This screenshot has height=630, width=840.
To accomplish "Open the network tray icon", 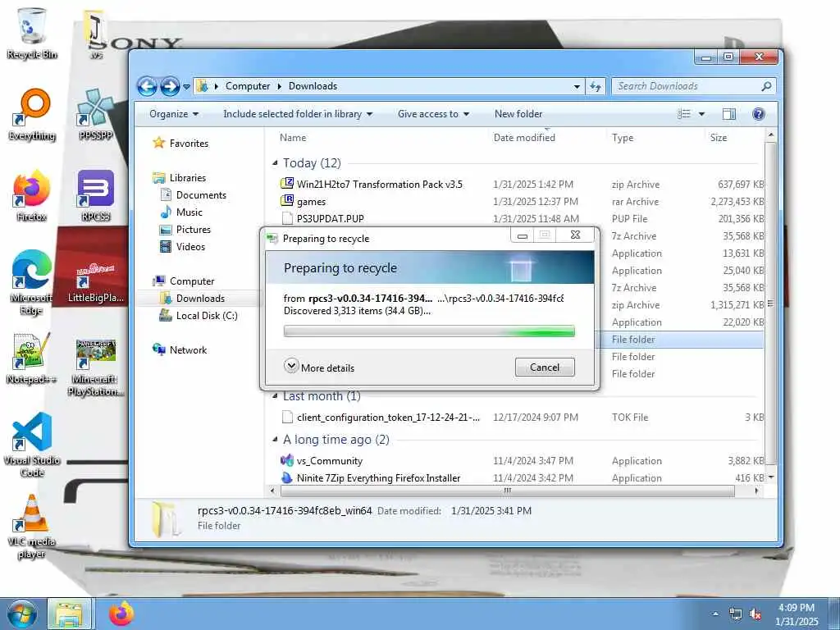I will click(x=736, y=614).
